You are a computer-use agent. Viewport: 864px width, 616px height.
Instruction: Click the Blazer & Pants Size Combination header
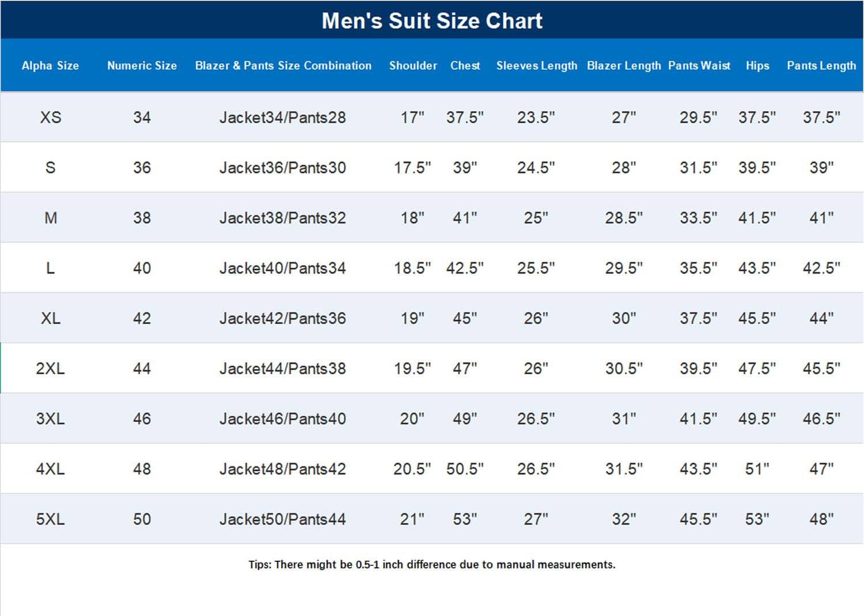tap(283, 66)
